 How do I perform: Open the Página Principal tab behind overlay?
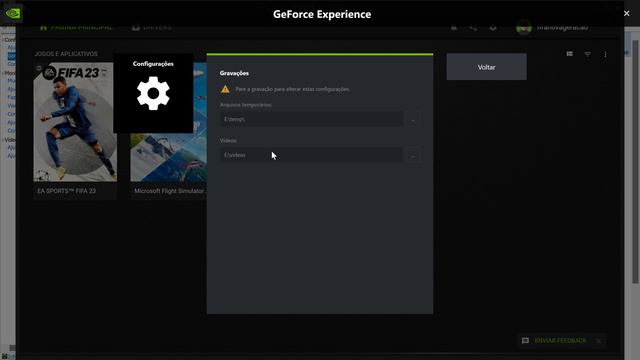(76, 27)
